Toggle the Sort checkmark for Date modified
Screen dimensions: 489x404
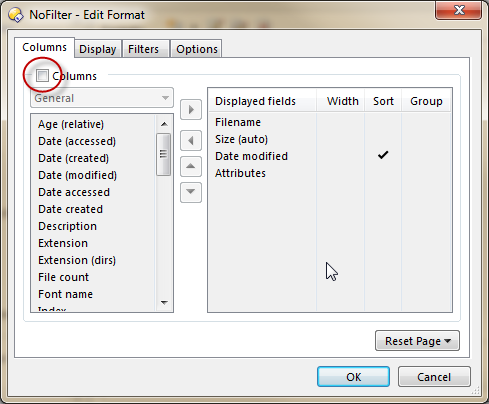(x=383, y=155)
